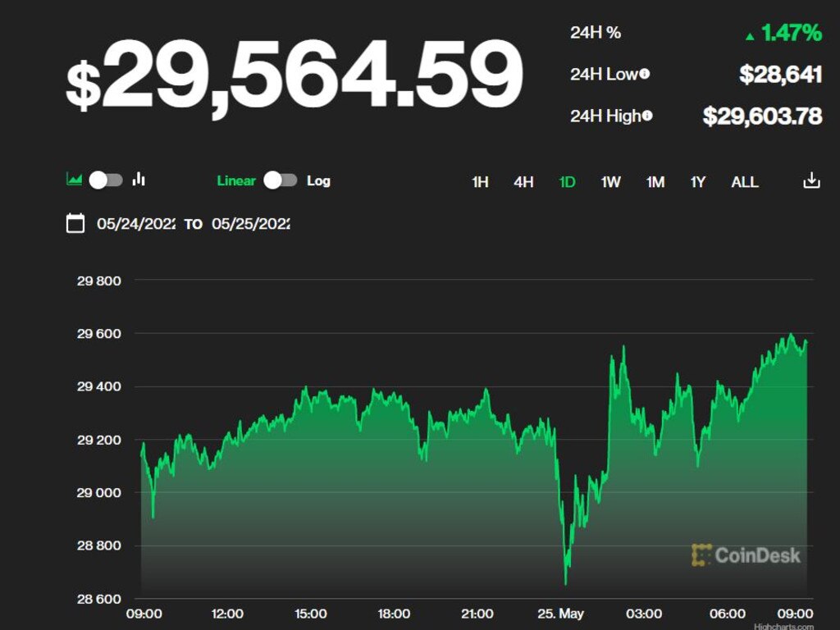Click the area chart type icon
The image size is (840, 630).
pyautogui.click(x=74, y=180)
